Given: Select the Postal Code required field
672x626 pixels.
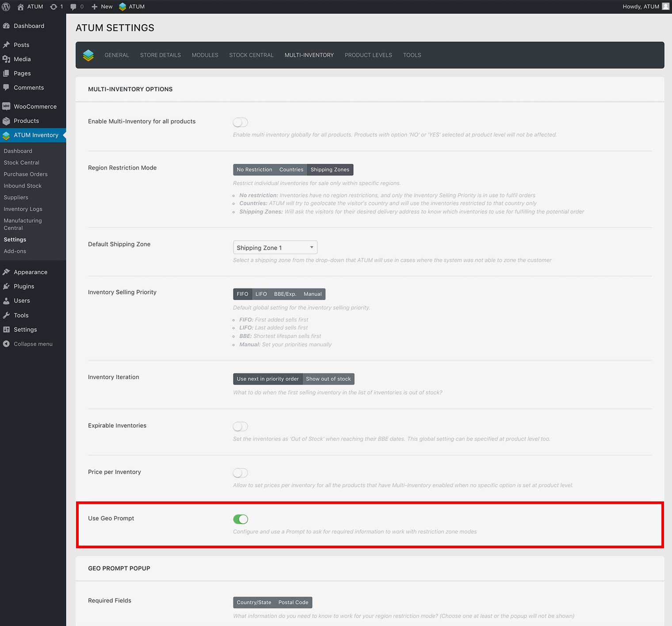Looking at the screenshot, I should tap(293, 602).
